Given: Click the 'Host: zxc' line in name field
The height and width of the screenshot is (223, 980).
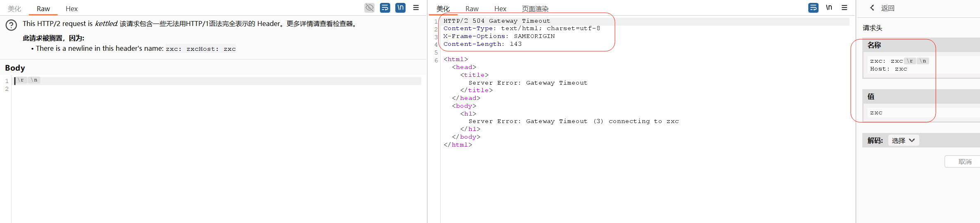Looking at the screenshot, I should pyautogui.click(x=888, y=69).
